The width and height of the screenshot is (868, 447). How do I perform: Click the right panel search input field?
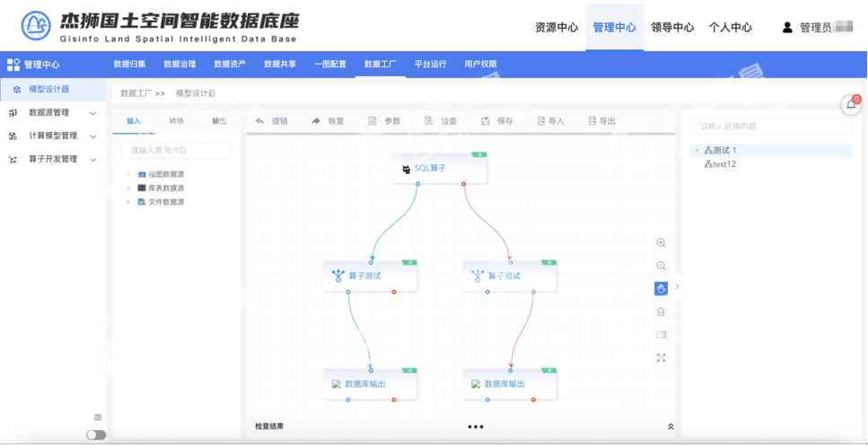point(771,127)
